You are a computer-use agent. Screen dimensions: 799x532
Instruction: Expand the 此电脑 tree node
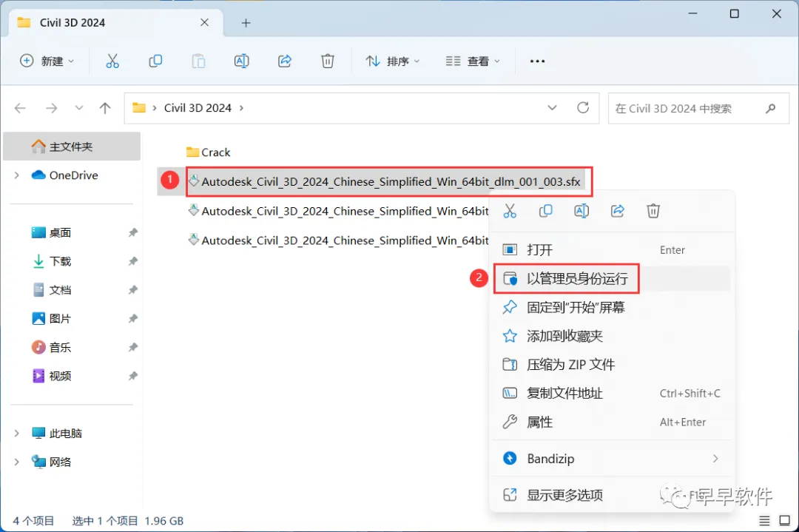[17, 433]
